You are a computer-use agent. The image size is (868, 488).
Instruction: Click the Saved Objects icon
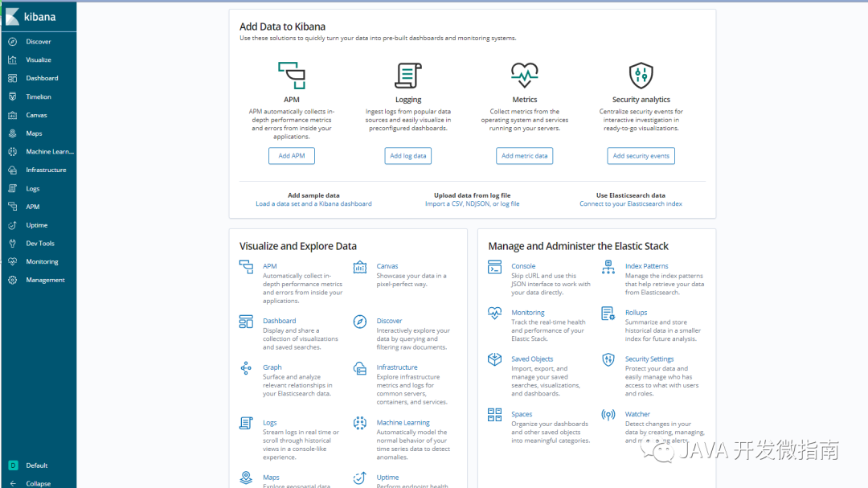coord(494,359)
